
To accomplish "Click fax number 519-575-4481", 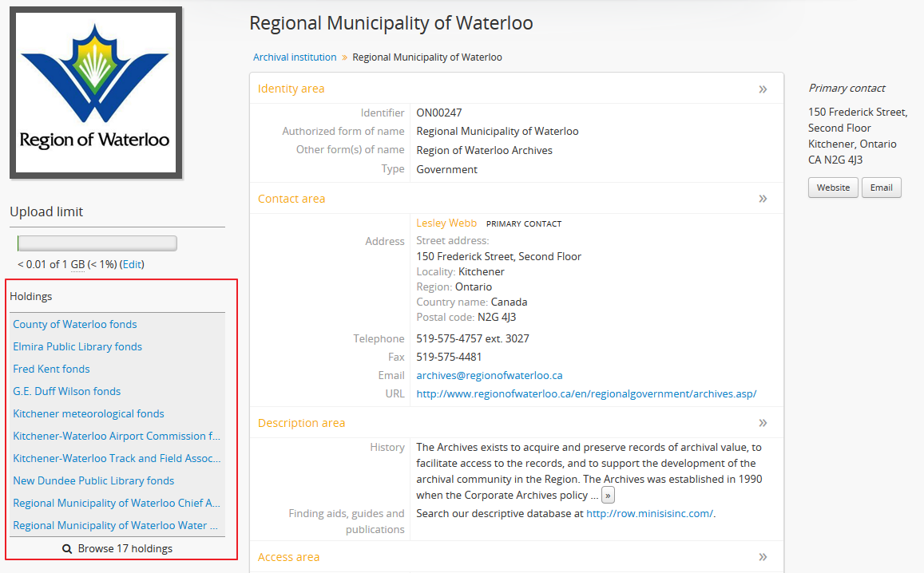I will click(449, 357).
